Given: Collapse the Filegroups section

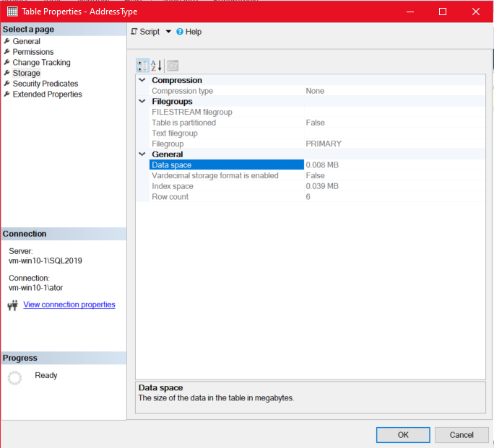Looking at the screenshot, I should (142, 101).
